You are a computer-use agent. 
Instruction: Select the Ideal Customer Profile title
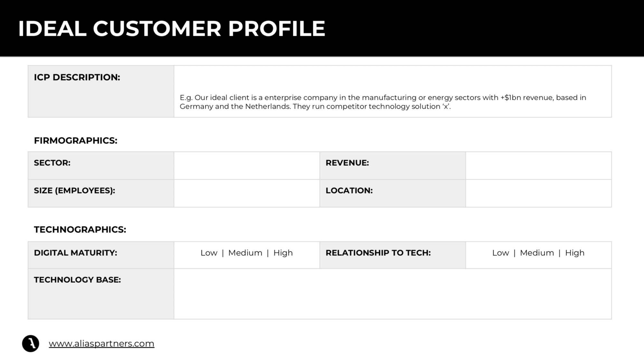pos(172,29)
